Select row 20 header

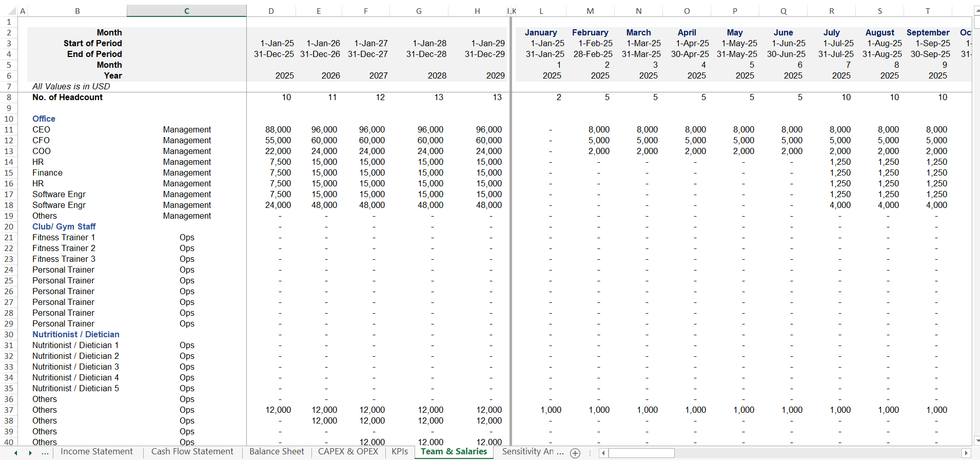pyautogui.click(x=9, y=226)
